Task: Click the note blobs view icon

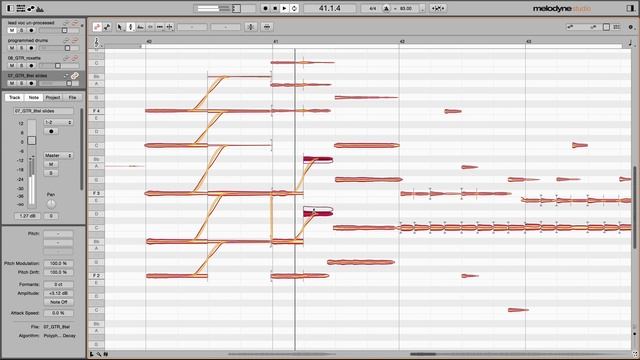Action: 31,8
